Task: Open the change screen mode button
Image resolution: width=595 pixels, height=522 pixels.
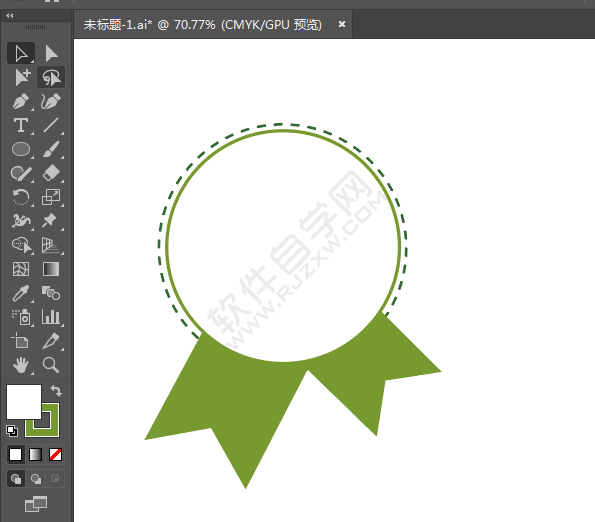Action: pos(36,504)
